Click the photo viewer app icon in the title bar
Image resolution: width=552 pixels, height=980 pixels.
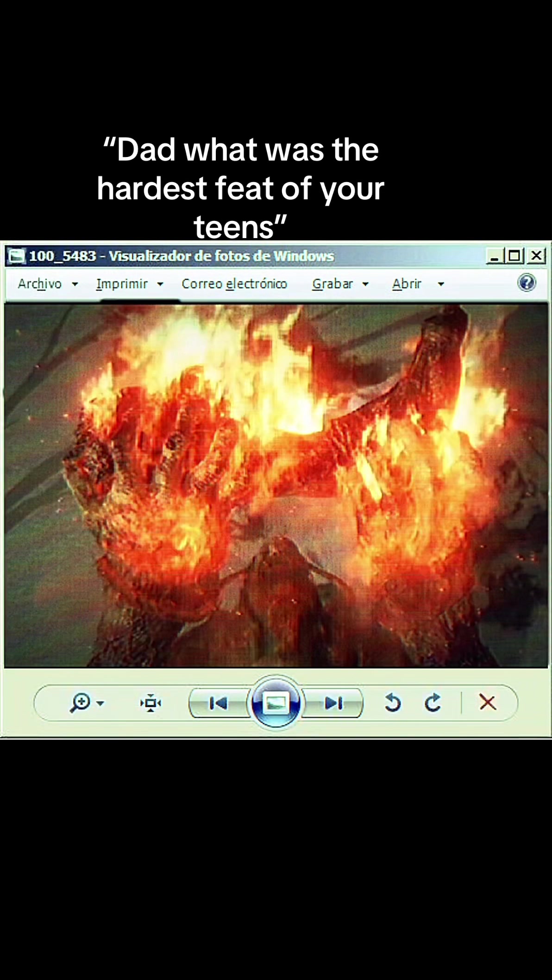17,256
